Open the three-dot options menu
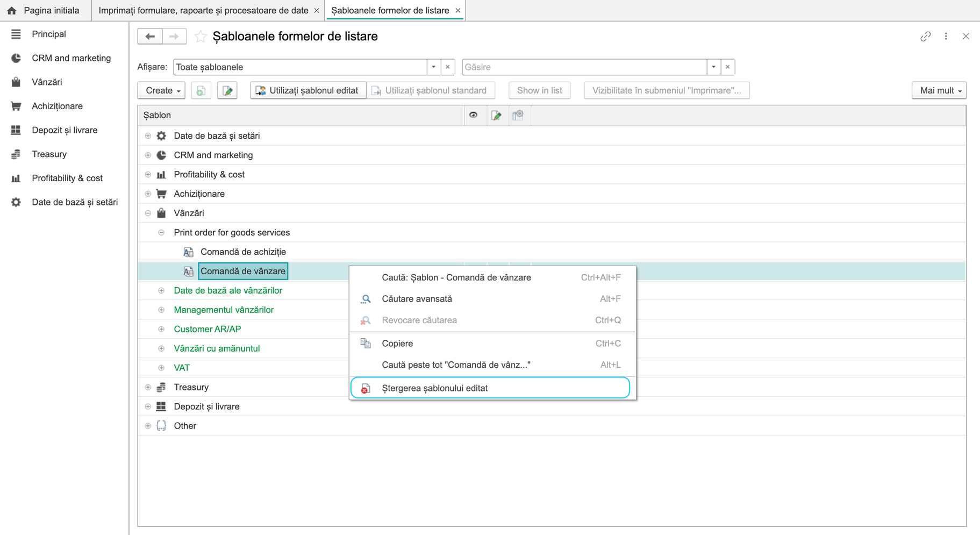 pos(946,37)
